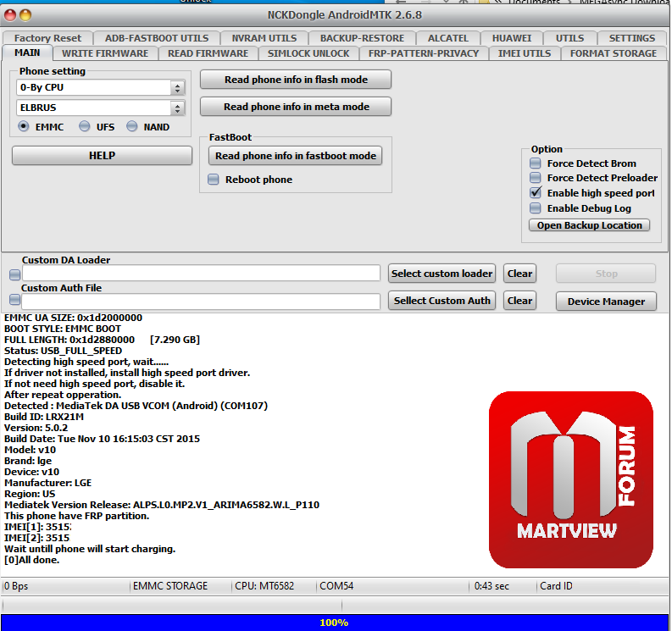
Task: Click the yellow minimize window button
Action: point(25,15)
